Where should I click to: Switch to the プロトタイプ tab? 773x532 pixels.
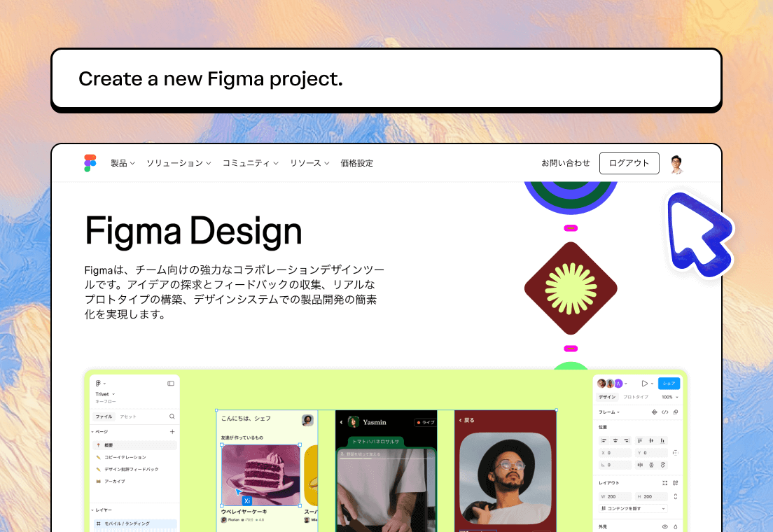click(x=636, y=397)
